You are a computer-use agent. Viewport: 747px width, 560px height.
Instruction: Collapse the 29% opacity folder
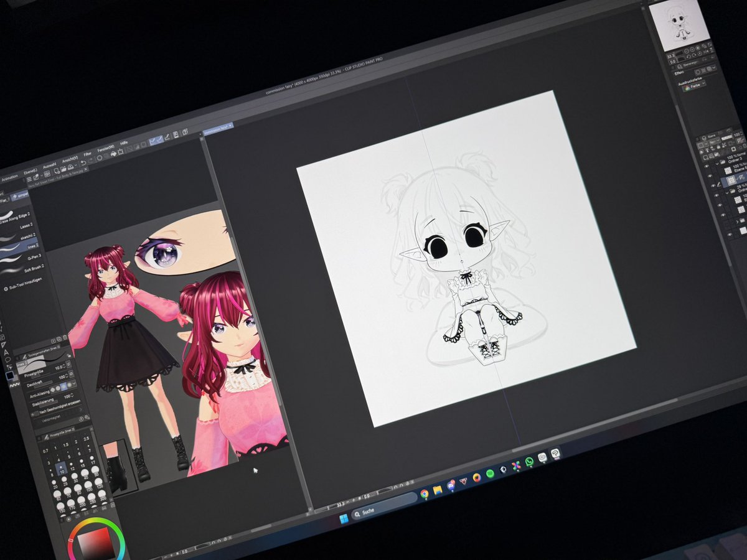coord(727,192)
